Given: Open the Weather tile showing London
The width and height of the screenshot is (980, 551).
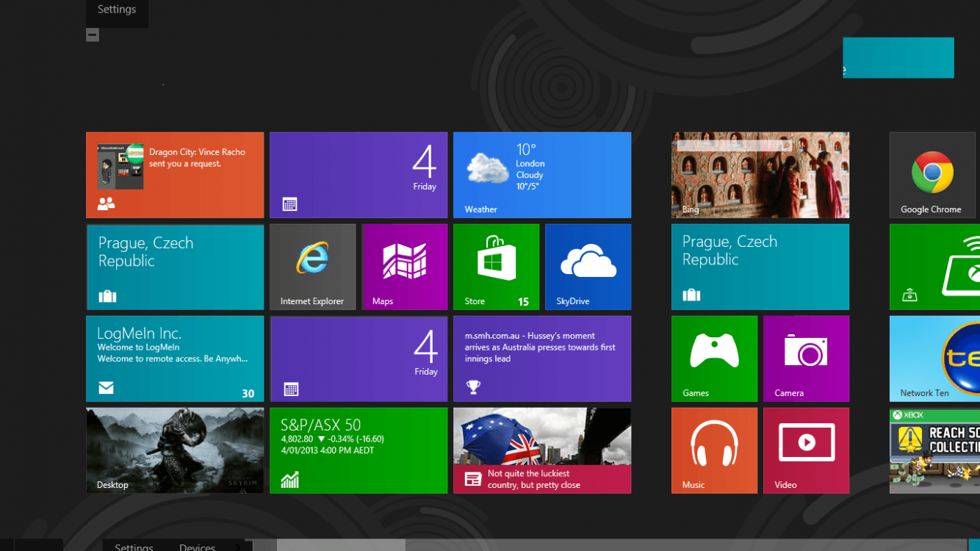Looking at the screenshot, I should [x=542, y=174].
